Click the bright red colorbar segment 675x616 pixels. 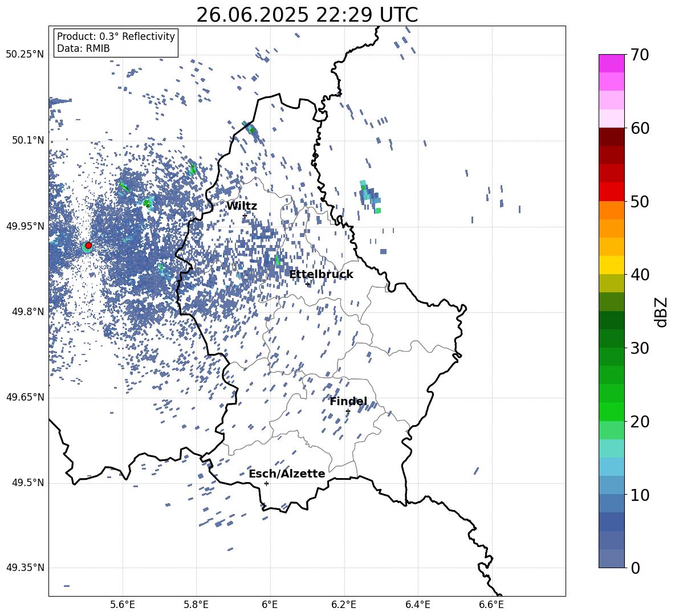[611, 192]
